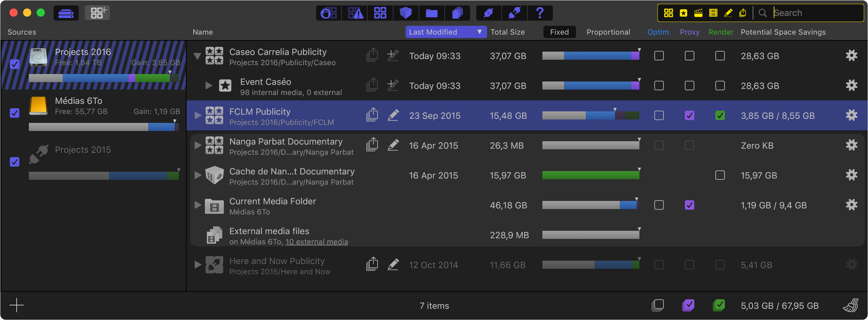This screenshot has width=868, height=320.
Task: Open gear menu for Caseo Carrelia Publicity
Action: [851, 56]
